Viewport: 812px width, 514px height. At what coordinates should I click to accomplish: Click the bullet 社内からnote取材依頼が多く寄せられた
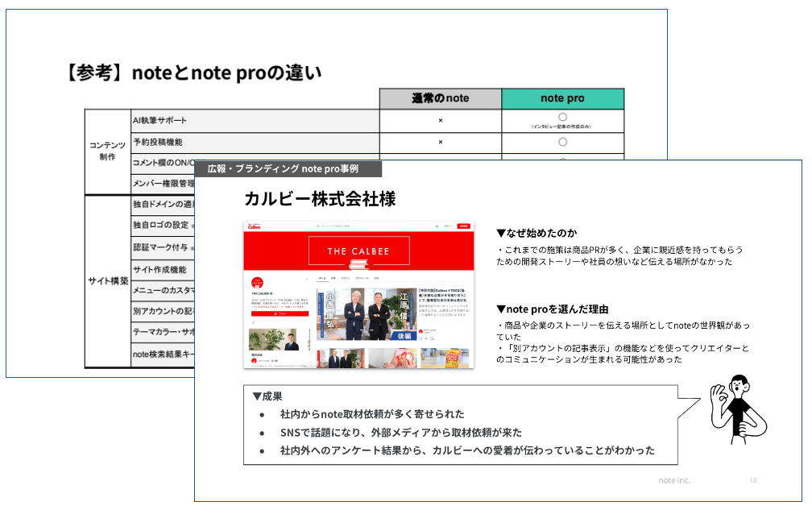pyautogui.click(x=372, y=414)
